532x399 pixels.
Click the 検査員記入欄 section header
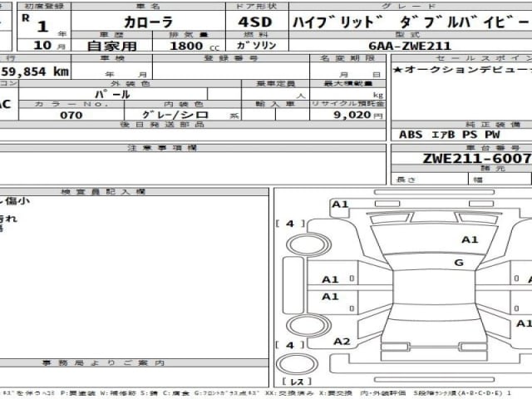pyautogui.click(x=103, y=192)
